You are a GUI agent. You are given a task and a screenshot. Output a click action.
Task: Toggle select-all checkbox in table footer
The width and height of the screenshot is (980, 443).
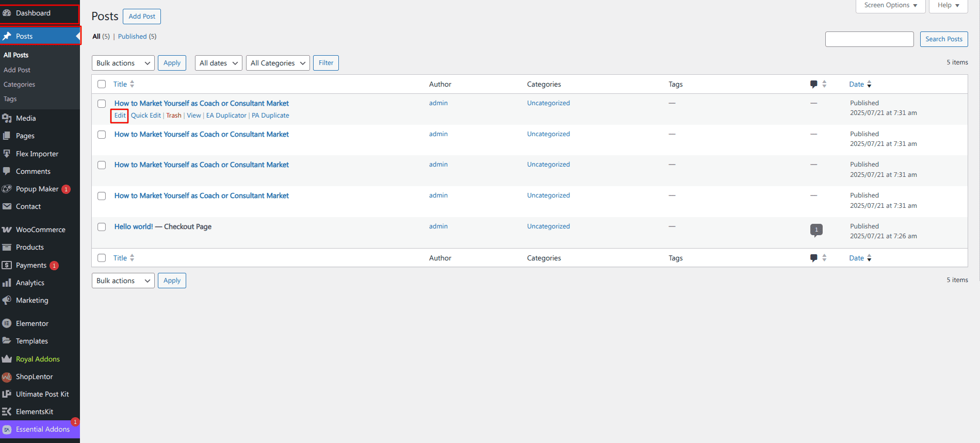pyautogui.click(x=102, y=258)
